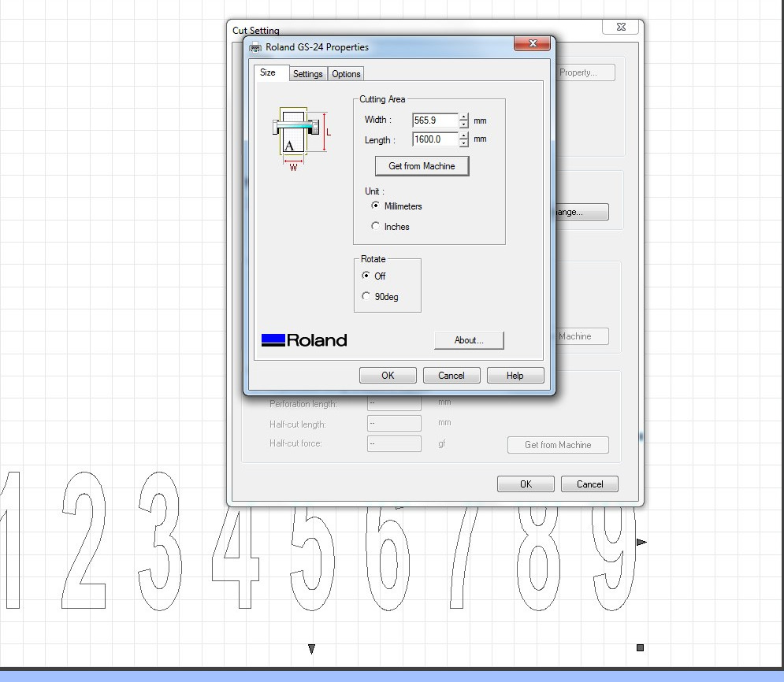Click the Width input field
Image resolution: width=784 pixels, height=682 pixels.
point(435,120)
